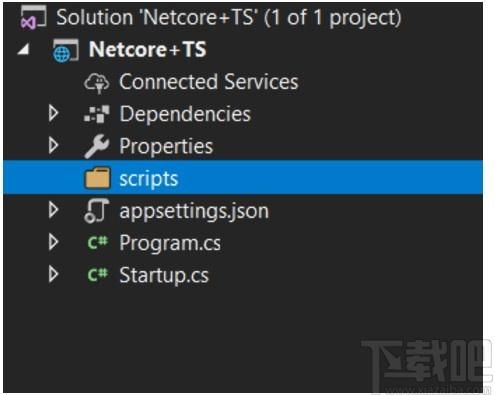Viewport: 495px width, 395px height.
Task: Click the Visual Studio solution icon
Action: tap(33, 17)
